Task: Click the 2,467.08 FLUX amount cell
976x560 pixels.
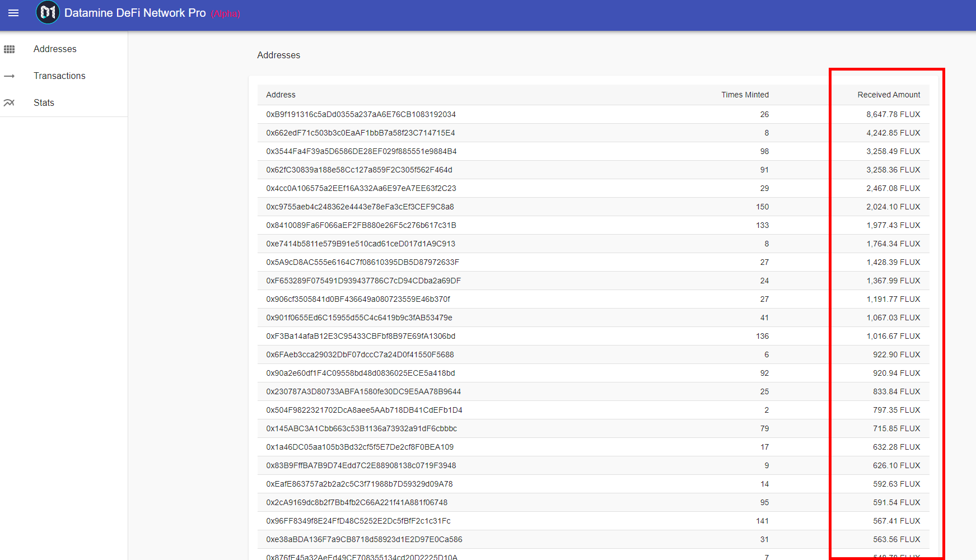Action: [893, 188]
